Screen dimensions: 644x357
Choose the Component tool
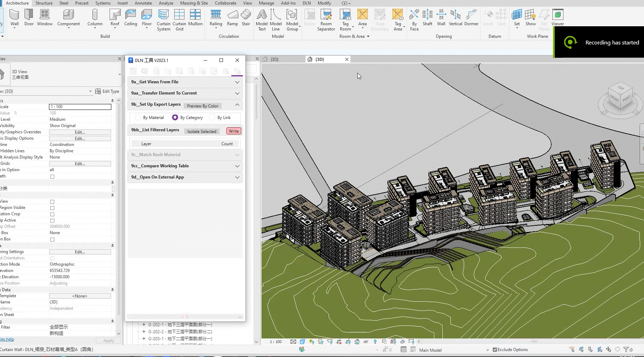pos(69,18)
